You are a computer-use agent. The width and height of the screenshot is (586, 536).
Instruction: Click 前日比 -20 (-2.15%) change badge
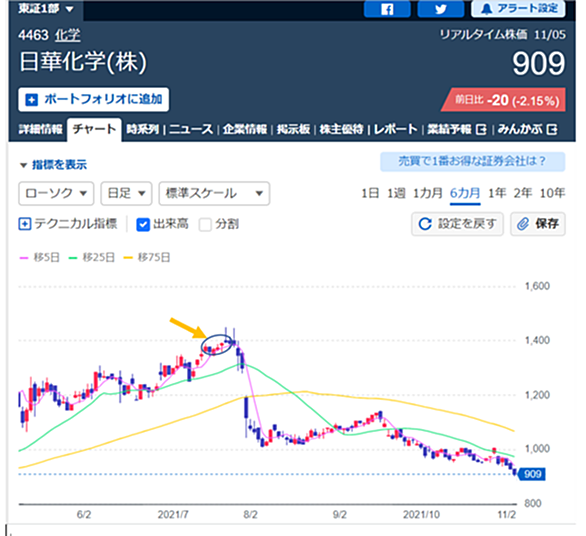[503, 100]
